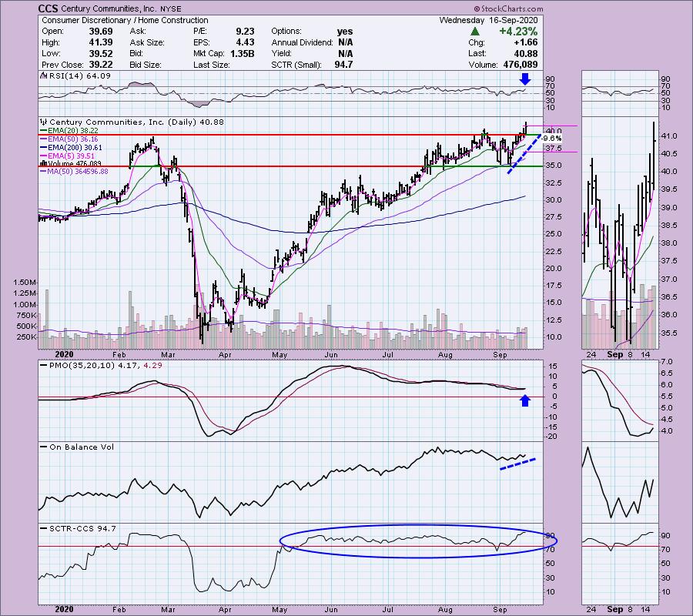Click the MA(50) 364596.88 legend entry

coord(74,172)
